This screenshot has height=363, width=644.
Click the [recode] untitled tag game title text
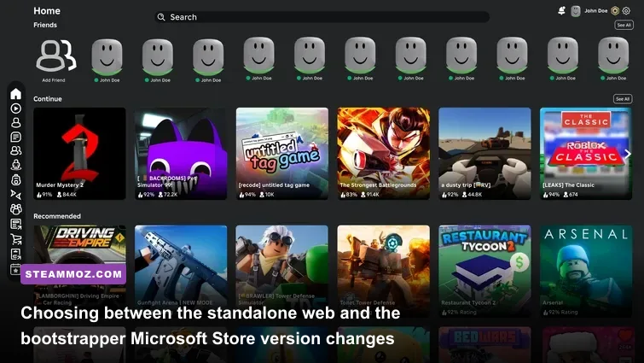pos(274,185)
